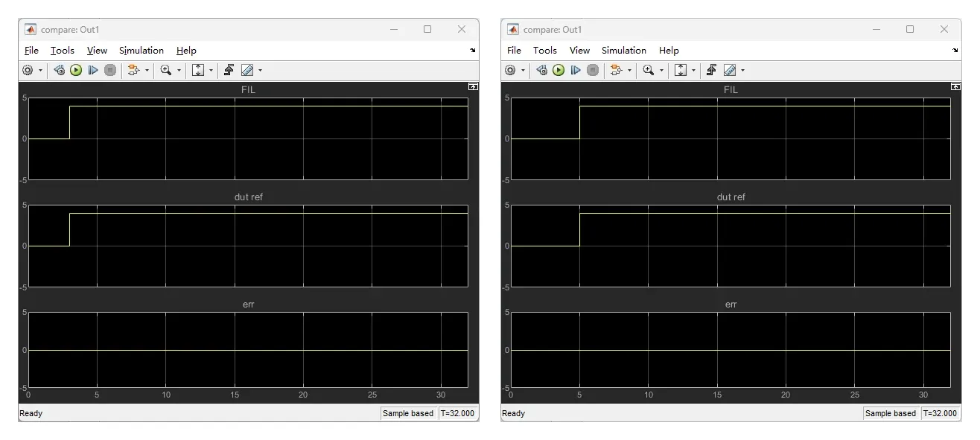Click step-back icon in right scope window
980x440 pixels.
coord(542,70)
